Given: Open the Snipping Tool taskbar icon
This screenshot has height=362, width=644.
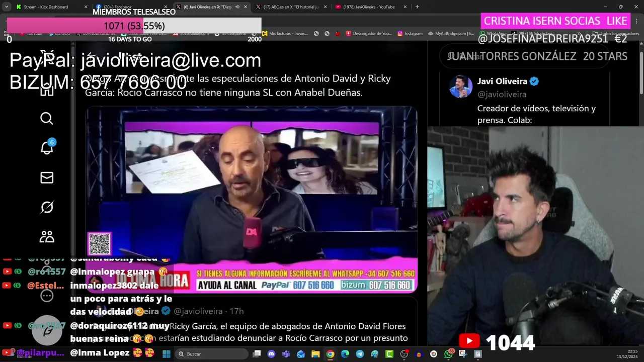Looking at the screenshot, I should [x=463, y=354].
